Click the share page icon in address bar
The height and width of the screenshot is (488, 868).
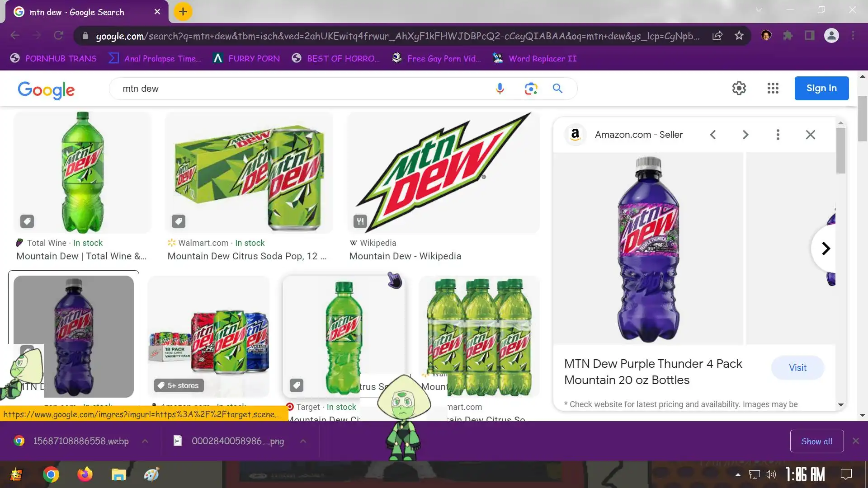(x=717, y=36)
